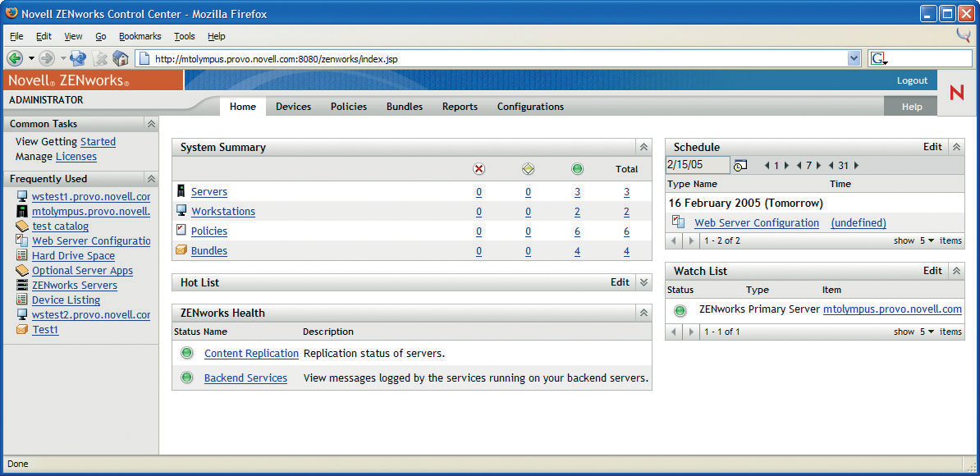This screenshot has height=476, width=980.
Task: Click the Stop loading icon
Action: pyautogui.click(x=100, y=59)
